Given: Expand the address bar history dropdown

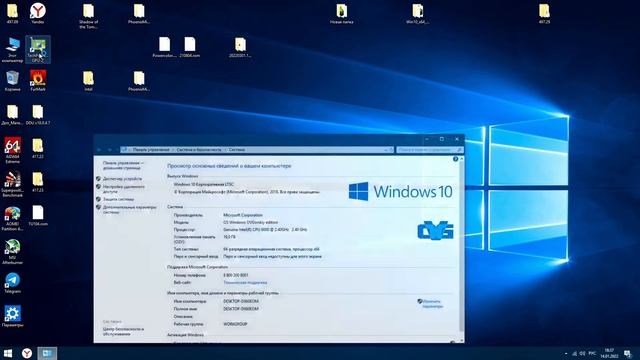Looking at the screenshot, I should tap(385, 150).
